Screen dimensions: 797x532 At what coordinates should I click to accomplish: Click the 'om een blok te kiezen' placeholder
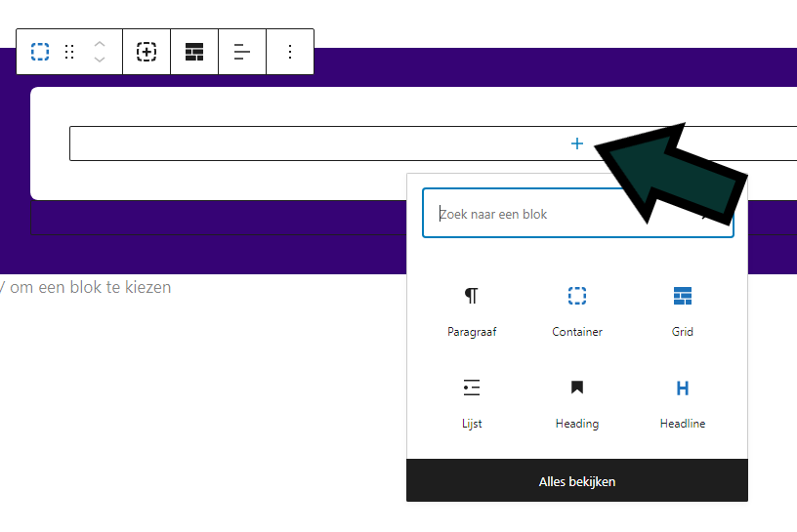click(x=88, y=287)
